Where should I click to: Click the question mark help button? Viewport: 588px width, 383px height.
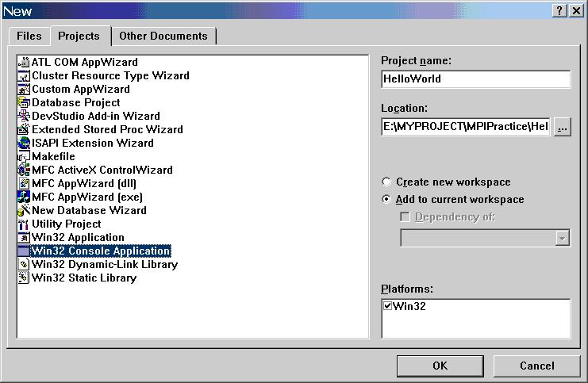pos(559,11)
